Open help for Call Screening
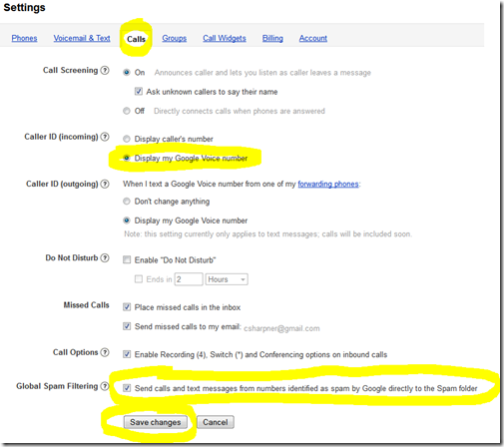The image size is (504, 447). point(105,70)
